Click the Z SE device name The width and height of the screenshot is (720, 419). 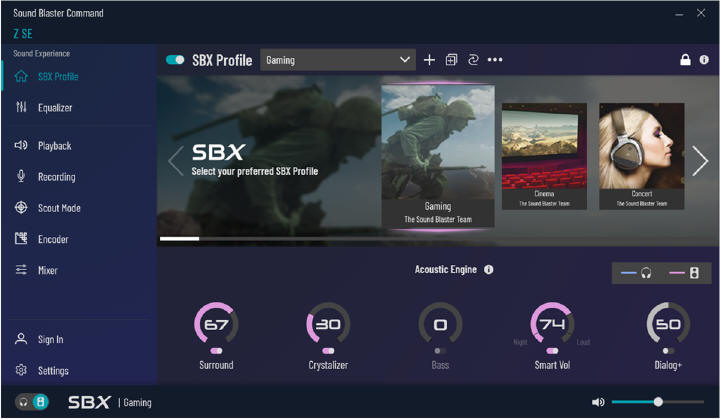(x=22, y=34)
